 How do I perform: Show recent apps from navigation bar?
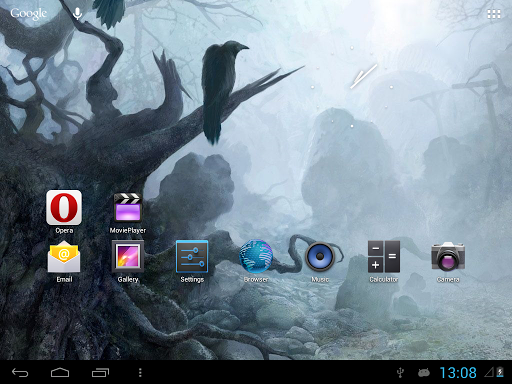click(x=100, y=372)
